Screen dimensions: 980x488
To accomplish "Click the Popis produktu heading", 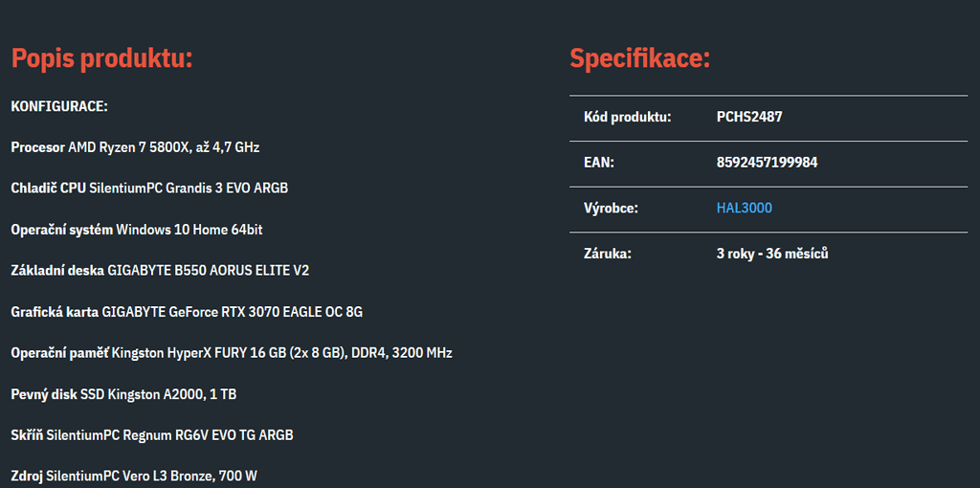I will click(x=101, y=58).
